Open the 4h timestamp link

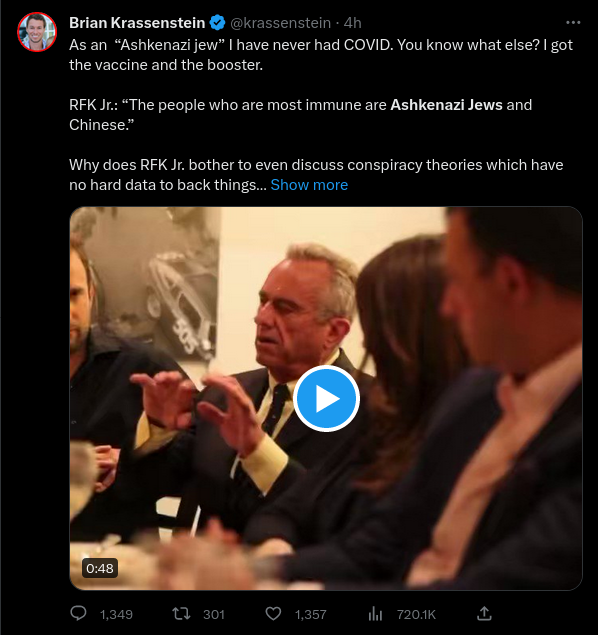coord(352,23)
